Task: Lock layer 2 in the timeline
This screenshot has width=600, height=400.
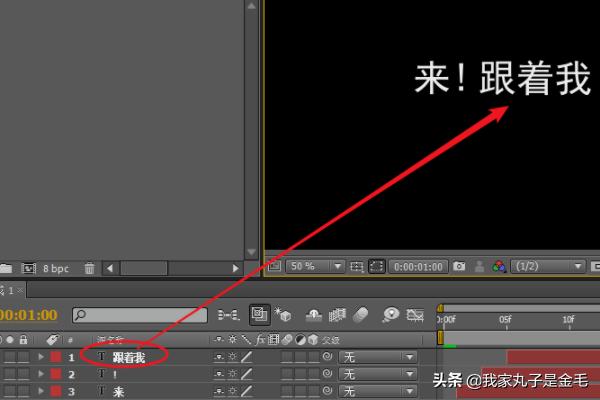Action: click(23, 374)
